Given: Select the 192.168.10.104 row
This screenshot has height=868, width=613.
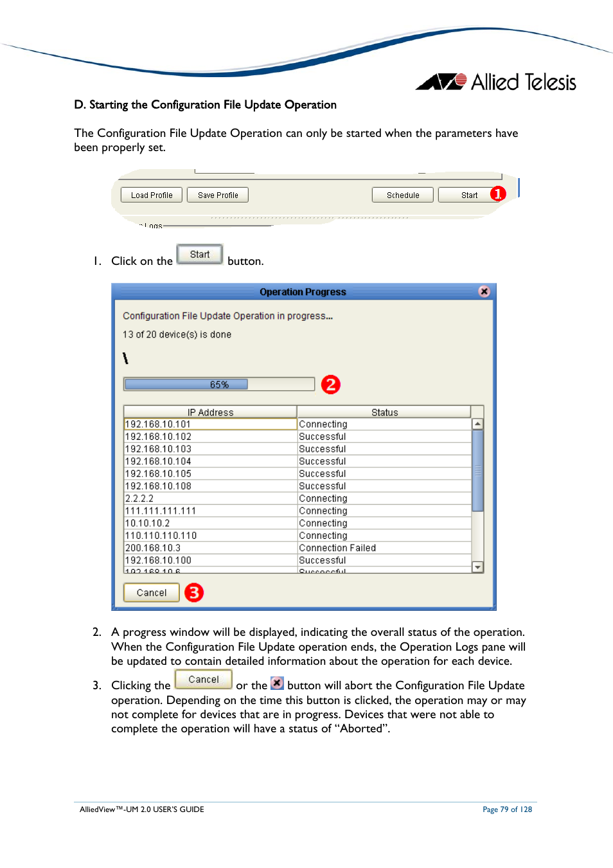Looking at the screenshot, I should (x=298, y=461).
